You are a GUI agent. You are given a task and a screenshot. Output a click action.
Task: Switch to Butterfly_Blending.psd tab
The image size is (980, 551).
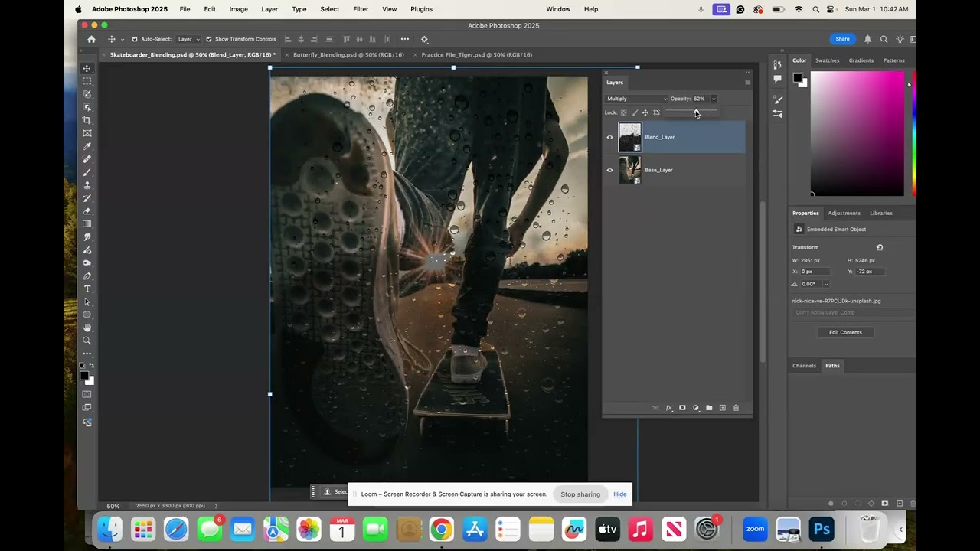[348, 55]
